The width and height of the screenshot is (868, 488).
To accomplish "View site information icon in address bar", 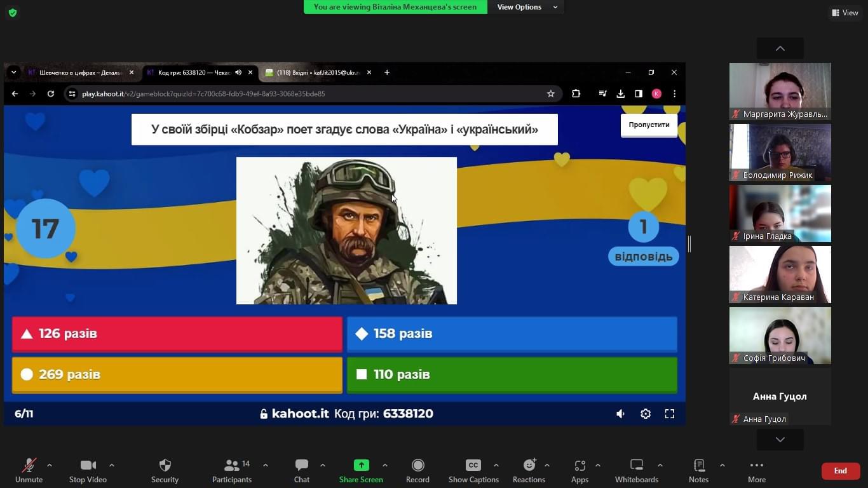I will pos(72,93).
